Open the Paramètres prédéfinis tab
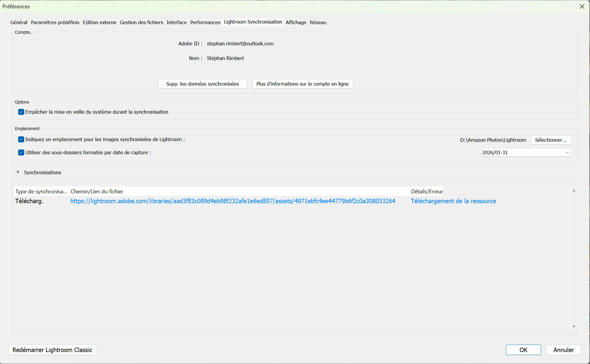Screen dimensions: 590x364 pos(55,22)
